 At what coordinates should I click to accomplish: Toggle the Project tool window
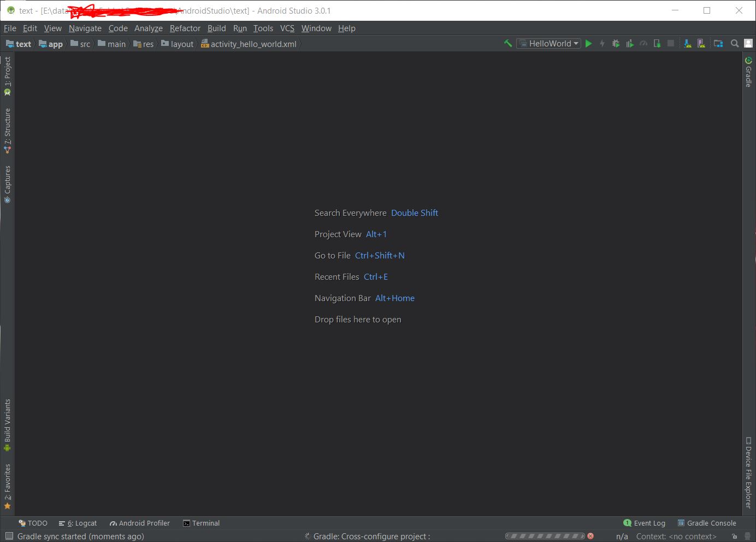tap(7, 75)
